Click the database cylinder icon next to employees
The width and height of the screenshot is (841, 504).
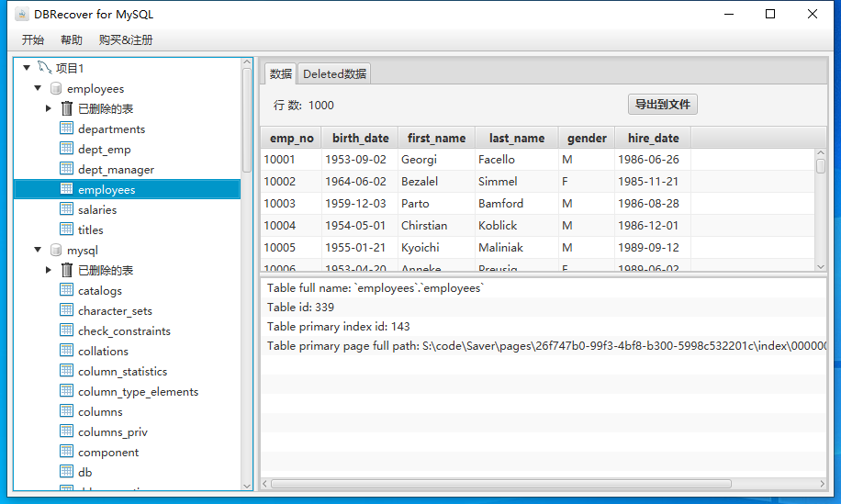(56, 88)
